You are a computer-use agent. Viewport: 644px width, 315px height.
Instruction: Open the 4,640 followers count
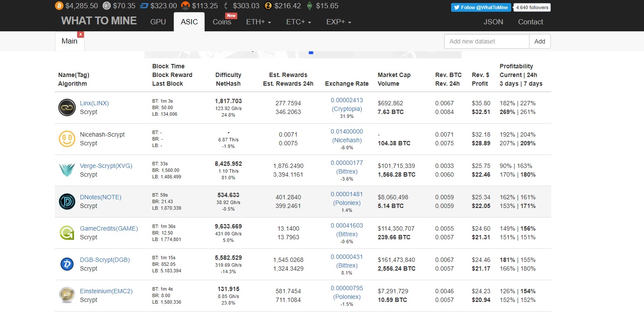click(532, 7)
